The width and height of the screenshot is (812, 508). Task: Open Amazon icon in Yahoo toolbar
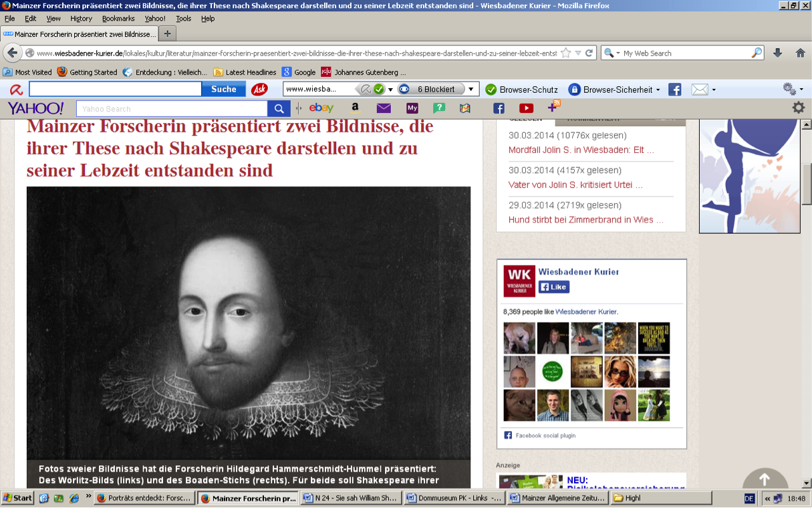point(355,108)
